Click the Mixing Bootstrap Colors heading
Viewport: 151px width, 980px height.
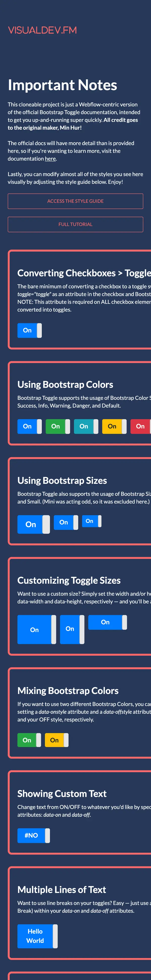coord(68,690)
